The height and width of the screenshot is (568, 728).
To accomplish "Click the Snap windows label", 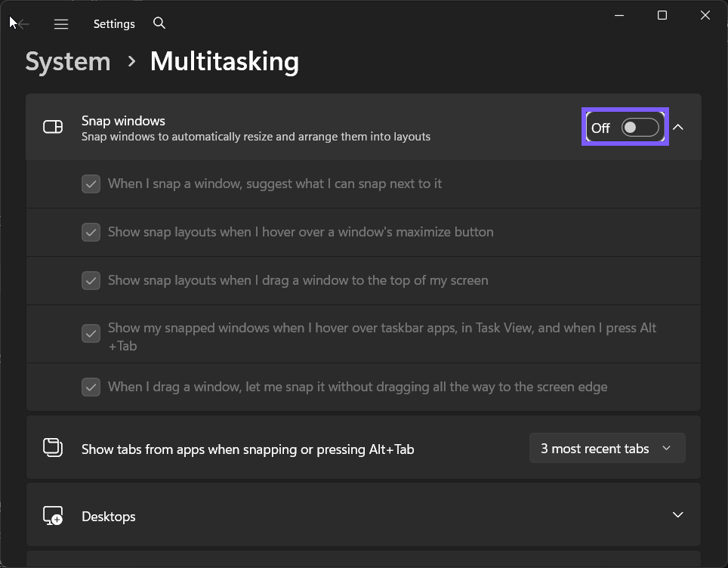I will coord(124,121).
